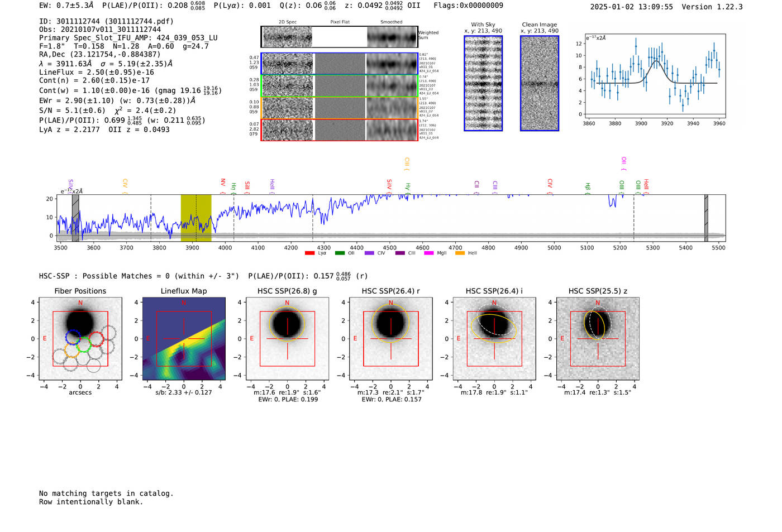The height and width of the screenshot is (532, 782).
Task: Click the red SiII line marker
Action: coord(247,187)
